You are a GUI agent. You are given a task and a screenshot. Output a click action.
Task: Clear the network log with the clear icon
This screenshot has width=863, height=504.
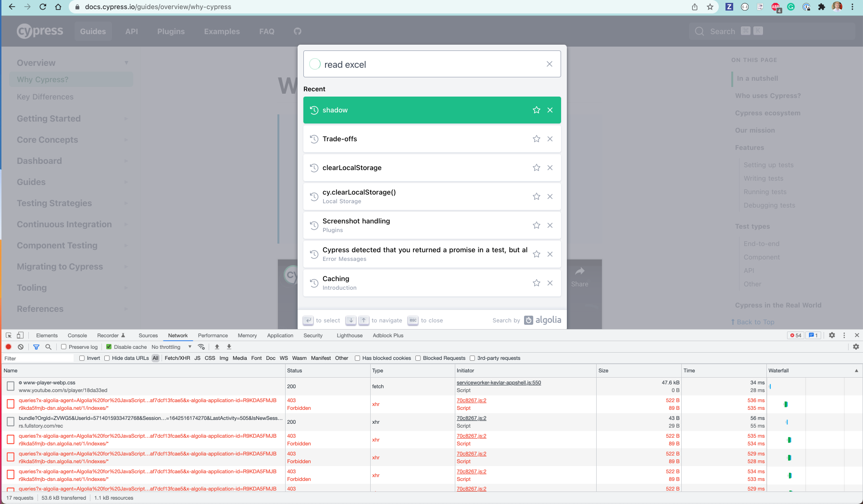21,347
